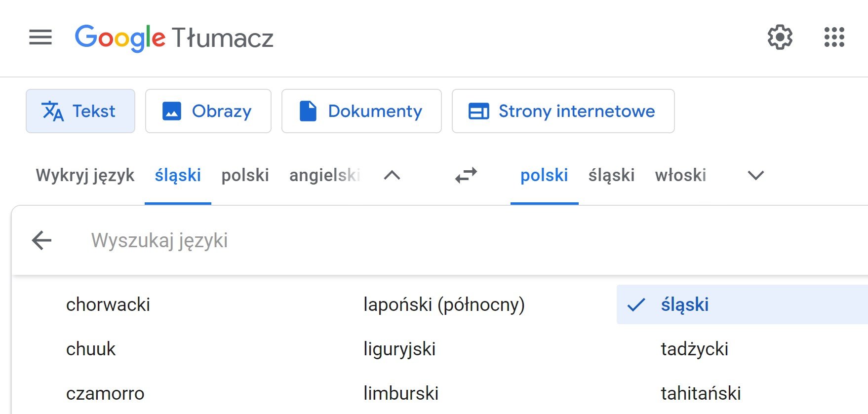Viewport: 868px width, 414px height.
Task: Select Wykryj język source option
Action: 85,175
